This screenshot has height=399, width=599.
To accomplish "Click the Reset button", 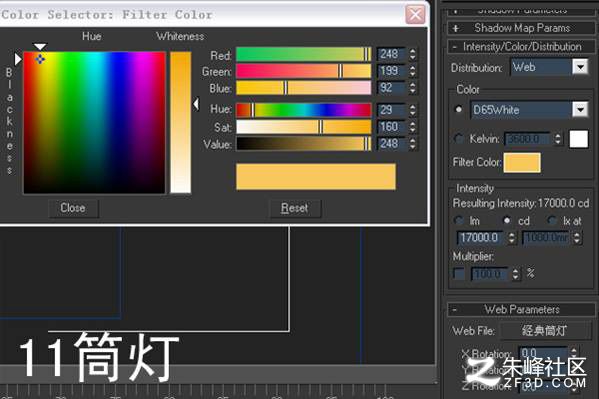I will (295, 208).
